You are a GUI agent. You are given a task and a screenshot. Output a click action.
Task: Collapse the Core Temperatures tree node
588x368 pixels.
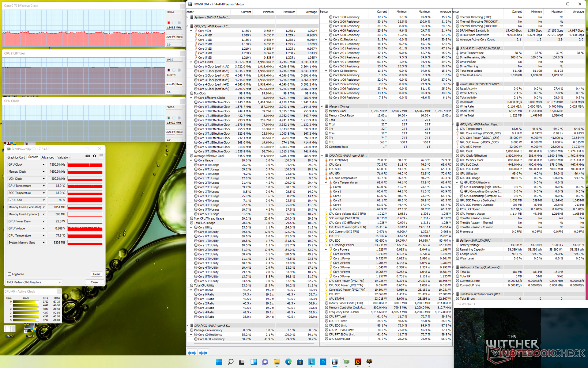[x=326, y=182]
